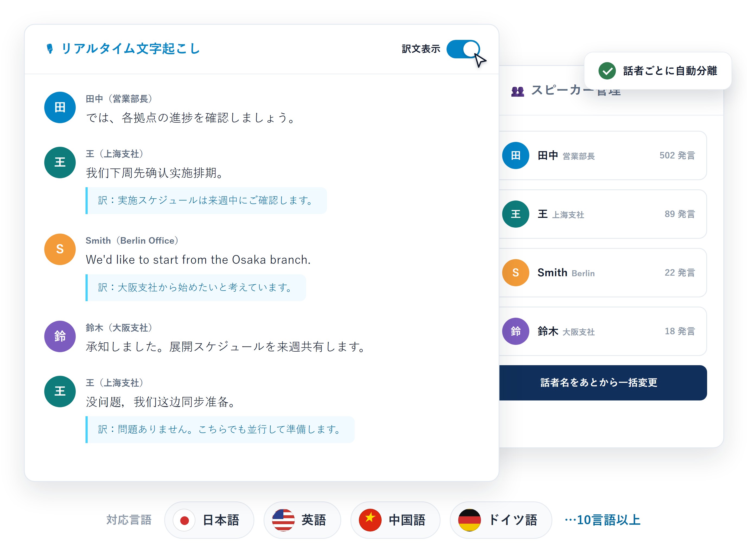This screenshot has width=747, height=560.
Task: Click the green checkmark in 話者ごとに自動分離 badge
Action: pos(607,71)
